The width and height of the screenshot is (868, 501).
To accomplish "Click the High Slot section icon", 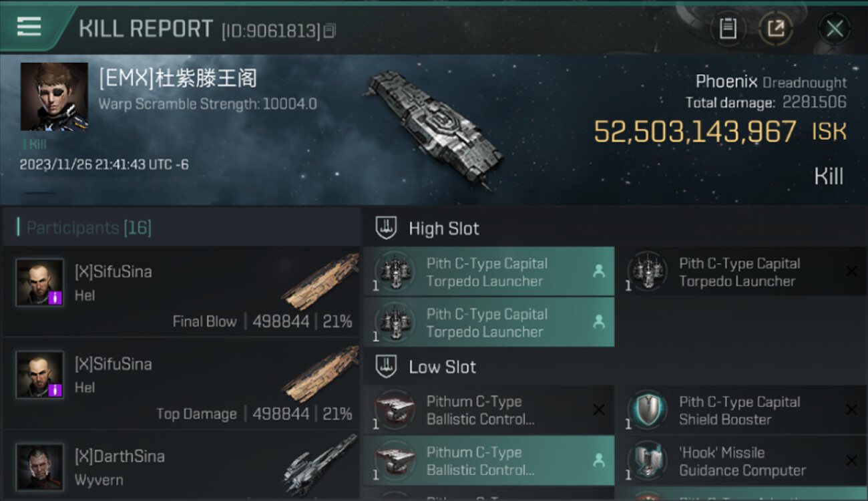I will tap(387, 228).
